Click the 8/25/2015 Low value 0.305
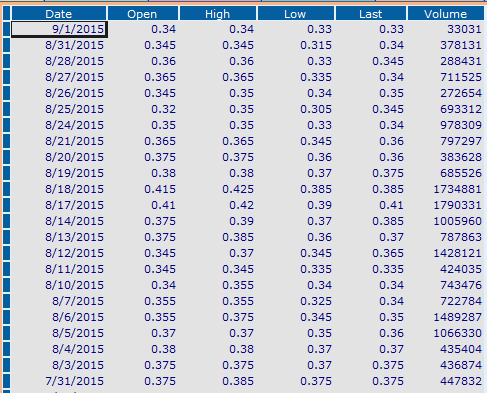Screen dimensions: 487x393 click(296, 109)
